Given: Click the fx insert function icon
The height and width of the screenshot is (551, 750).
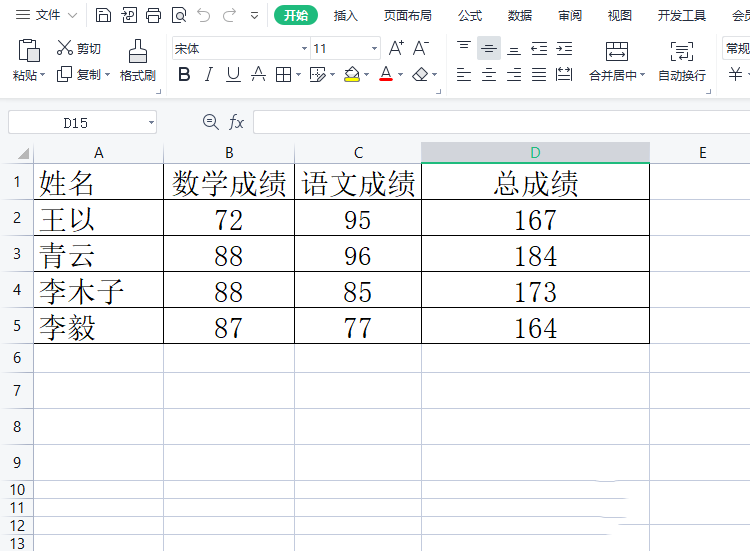Looking at the screenshot, I should click(236, 122).
